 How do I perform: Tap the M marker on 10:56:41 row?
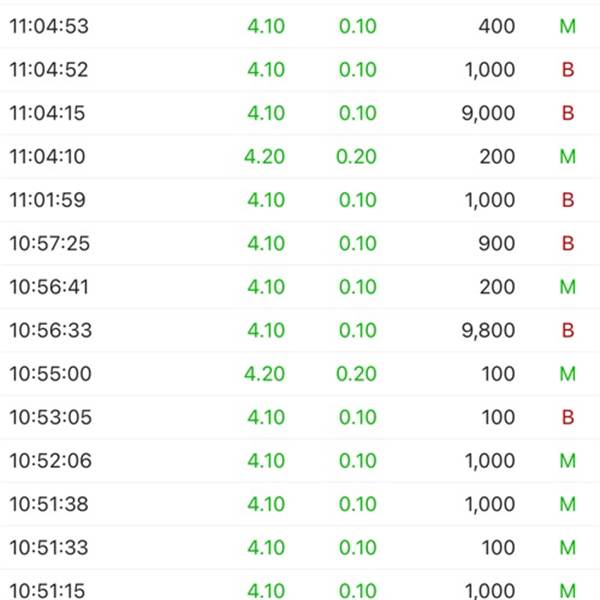tap(567, 287)
